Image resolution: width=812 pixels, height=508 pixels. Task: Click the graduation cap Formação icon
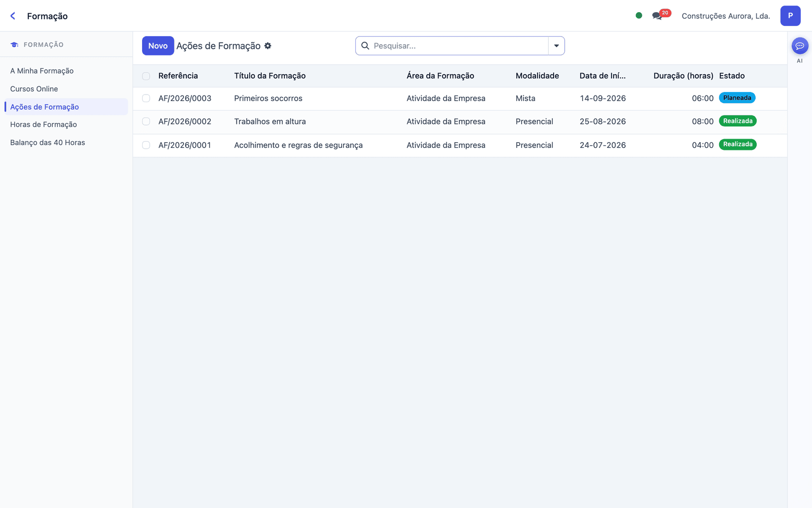tap(14, 45)
